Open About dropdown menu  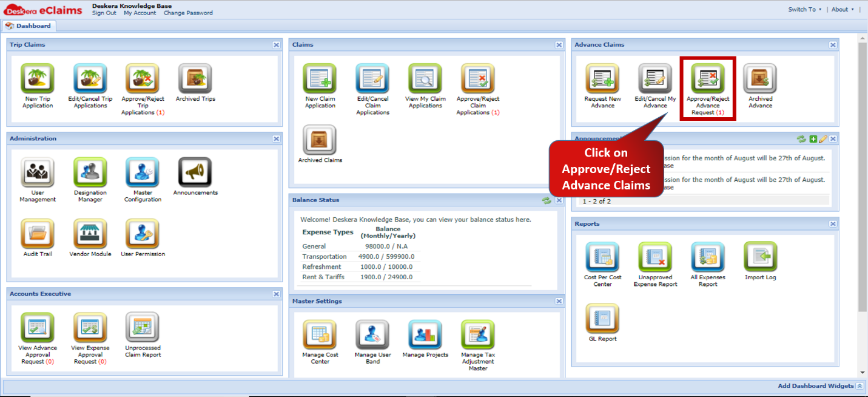[843, 10]
